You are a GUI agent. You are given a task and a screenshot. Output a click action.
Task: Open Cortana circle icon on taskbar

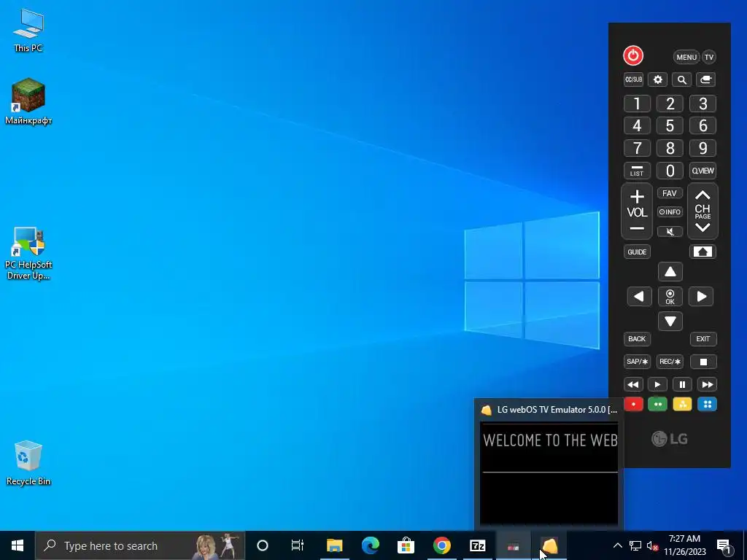click(263, 545)
